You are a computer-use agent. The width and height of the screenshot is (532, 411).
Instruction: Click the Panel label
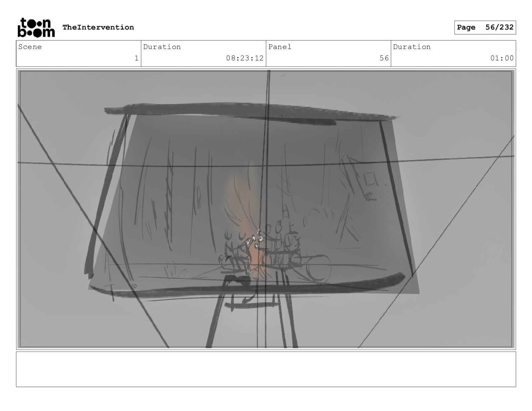point(280,47)
